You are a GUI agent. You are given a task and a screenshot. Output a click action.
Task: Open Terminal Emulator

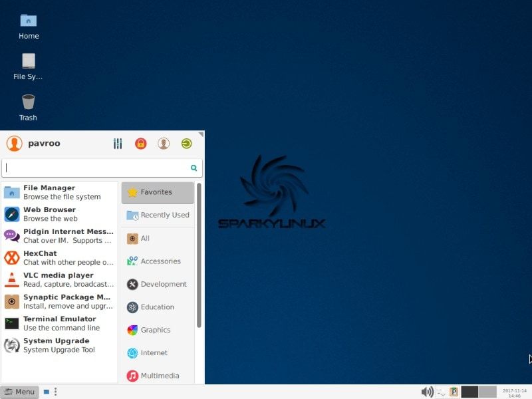[59, 323]
